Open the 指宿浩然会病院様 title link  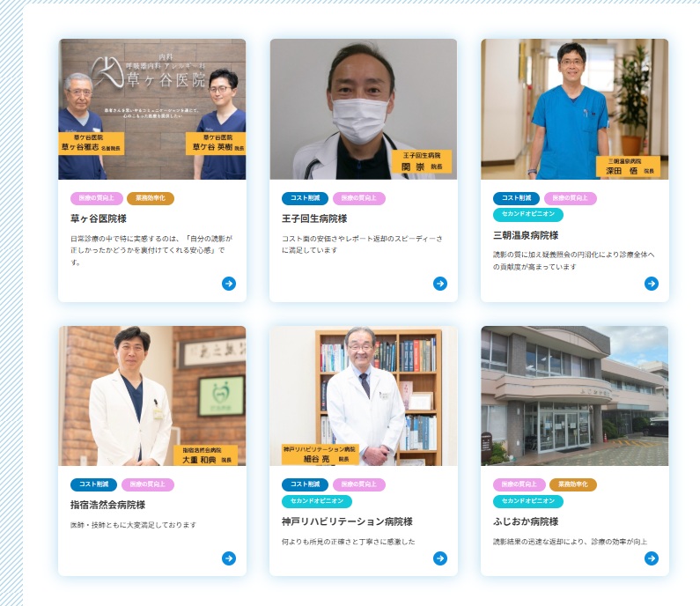(x=107, y=505)
